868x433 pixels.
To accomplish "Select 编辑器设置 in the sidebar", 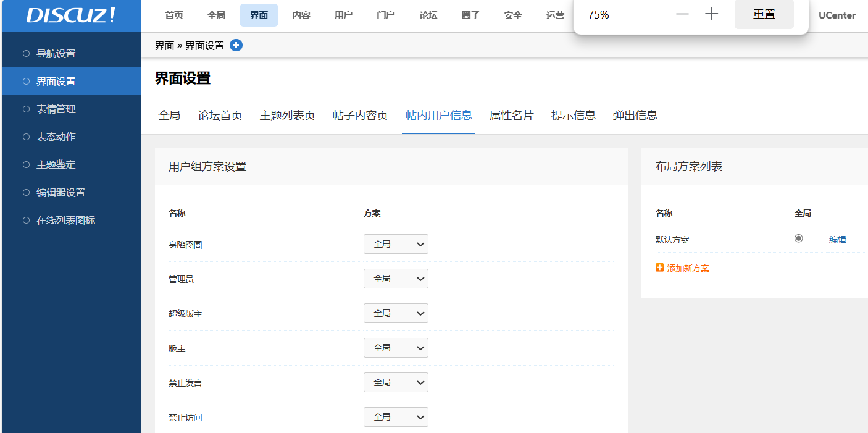I will click(x=61, y=193).
